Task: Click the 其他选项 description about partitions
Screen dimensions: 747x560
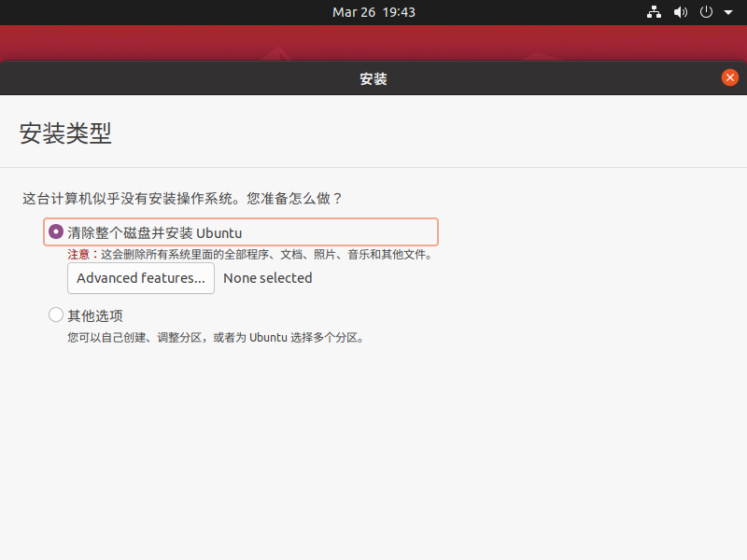Action: pos(216,338)
